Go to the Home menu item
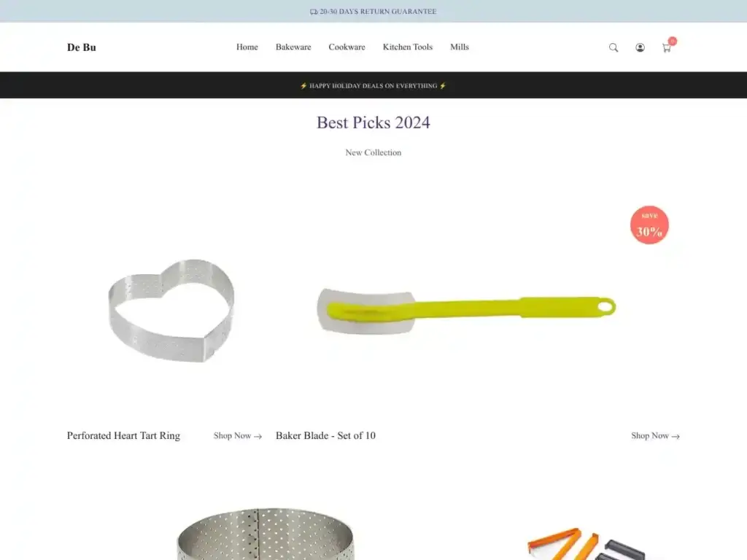This screenshot has width=747, height=560. click(x=247, y=47)
